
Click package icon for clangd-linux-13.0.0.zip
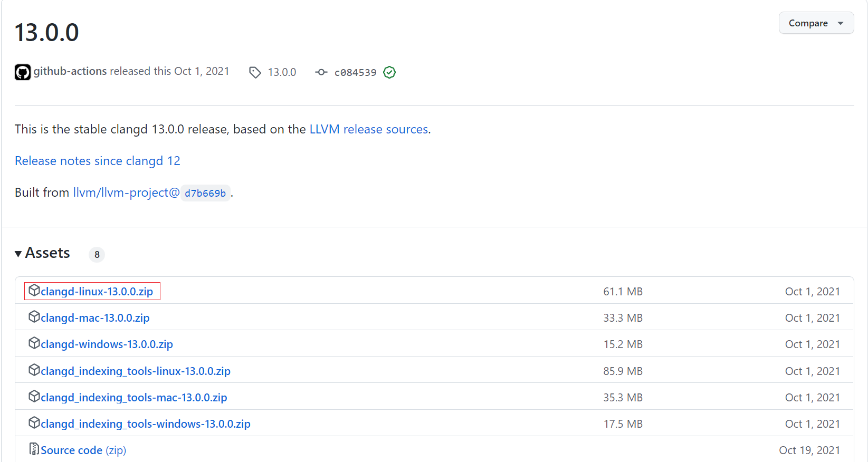point(34,290)
